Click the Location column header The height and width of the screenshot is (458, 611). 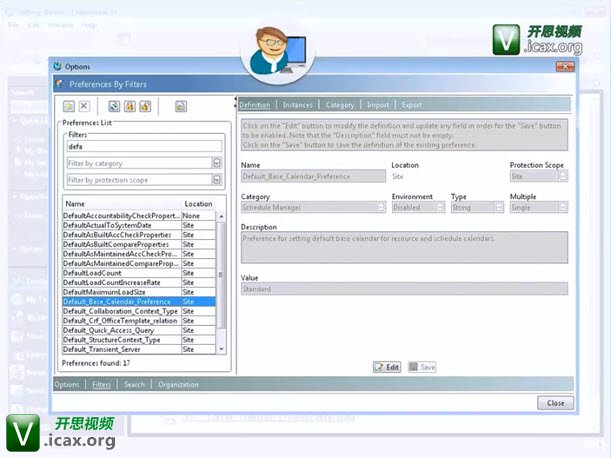pos(198,204)
